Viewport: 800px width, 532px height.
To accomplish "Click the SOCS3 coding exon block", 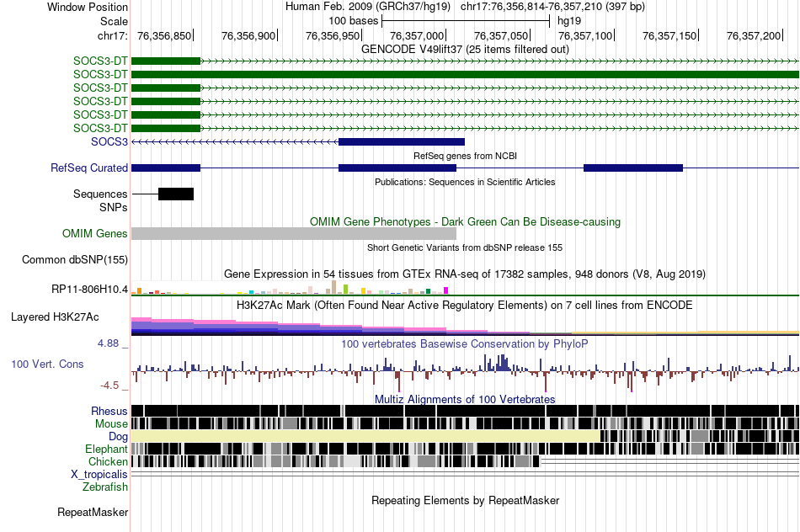I will pyautogui.click(x=402, y=141).
